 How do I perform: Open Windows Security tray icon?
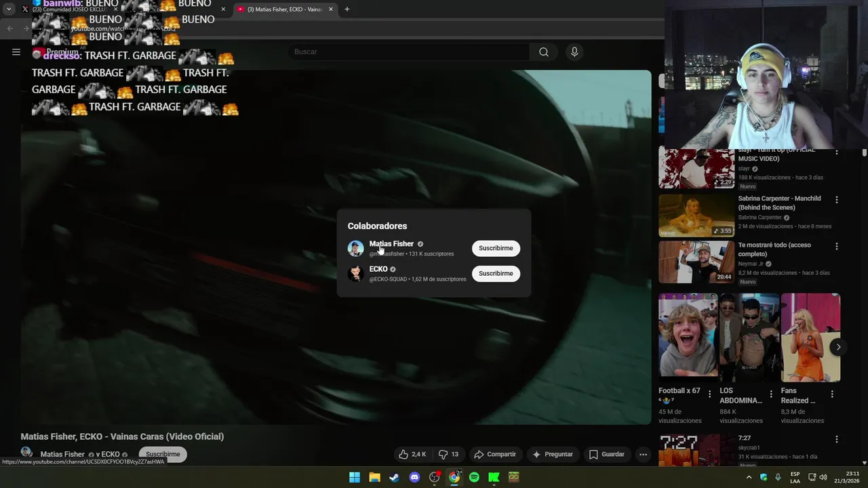pyautogui.click(x=764, y=477)
